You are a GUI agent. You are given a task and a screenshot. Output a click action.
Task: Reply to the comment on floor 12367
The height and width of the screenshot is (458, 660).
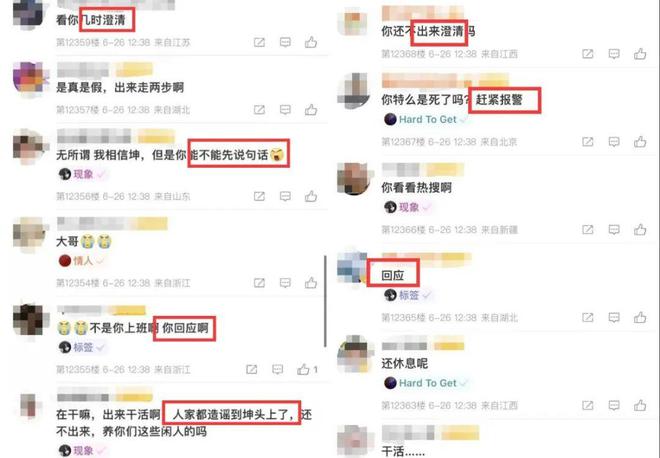[x=614, y=142]
